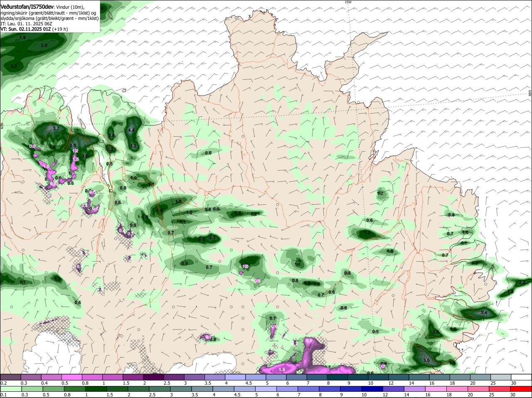Click pink snow area labeled 1.6 on south coast
The width and height of the screenshot is (532, 398).
[x=282, y=369]
